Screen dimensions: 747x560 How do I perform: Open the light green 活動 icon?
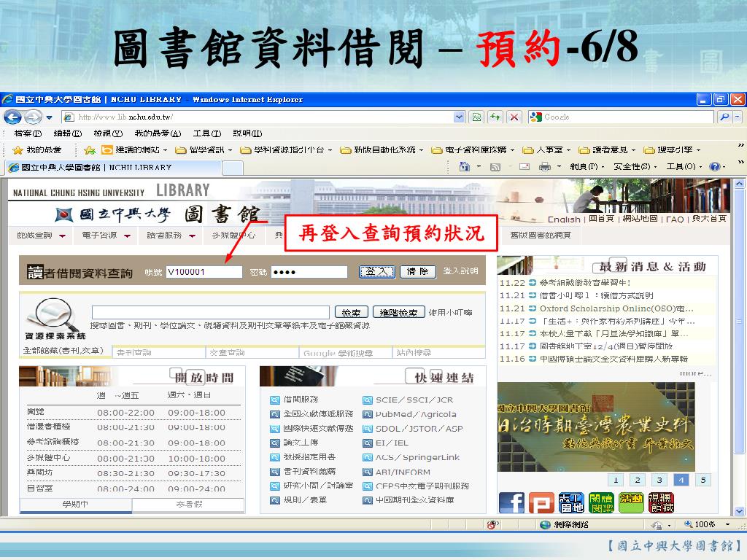(631, 503)
